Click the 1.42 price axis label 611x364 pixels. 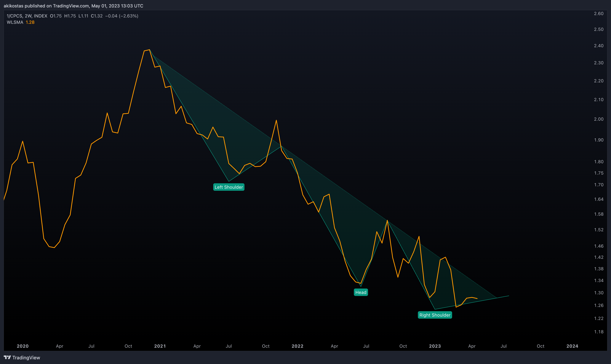[x=599, y=257]
